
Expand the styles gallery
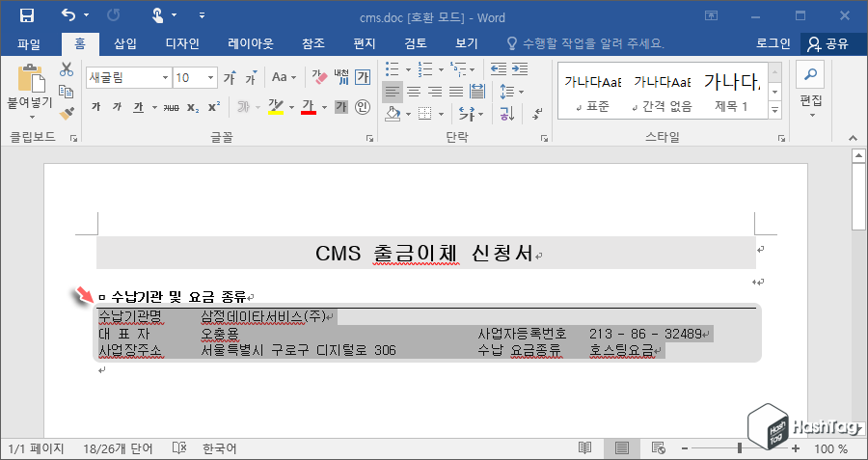(775, 110)
